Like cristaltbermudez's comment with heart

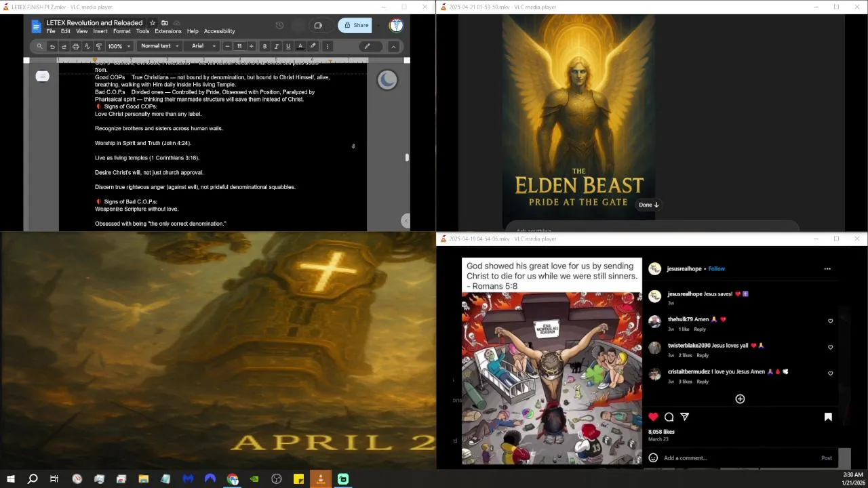[830, 373]
